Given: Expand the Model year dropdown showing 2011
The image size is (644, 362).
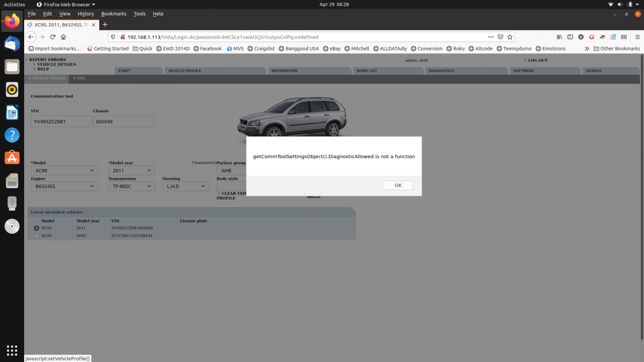Looking at the screenshot, I should click(x=131, y=170).
